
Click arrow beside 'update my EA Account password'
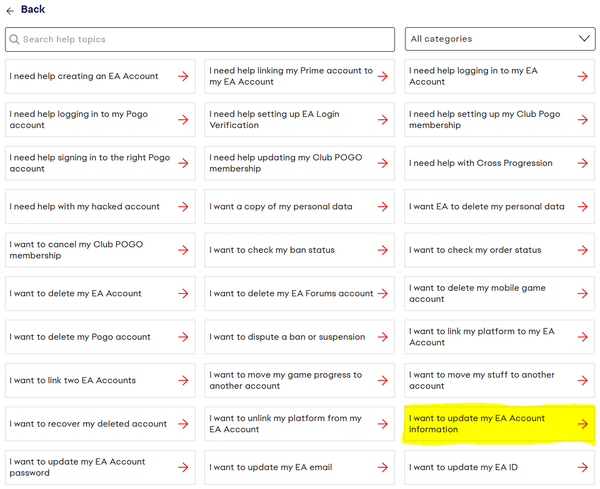pos(183,467)
